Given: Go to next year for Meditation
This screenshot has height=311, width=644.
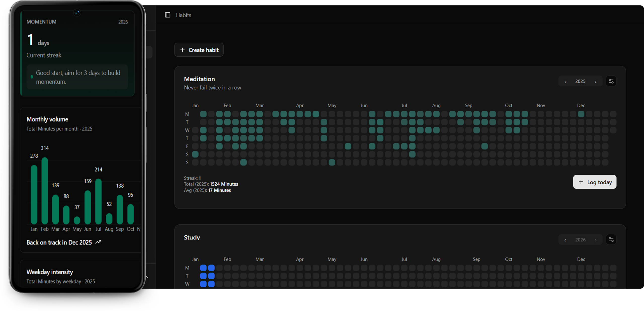Looking at the screenshot, I should click(x=595, y=82).
